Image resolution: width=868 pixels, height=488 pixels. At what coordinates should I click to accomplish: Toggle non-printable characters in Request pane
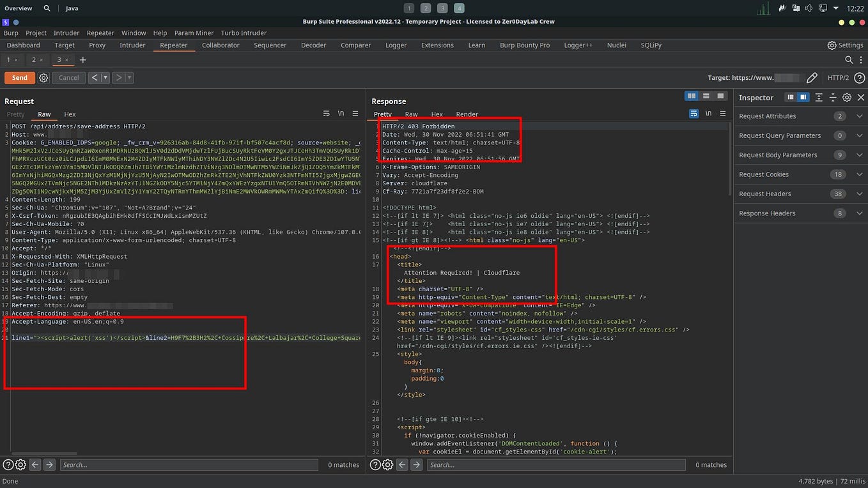[x=341, y=114]
